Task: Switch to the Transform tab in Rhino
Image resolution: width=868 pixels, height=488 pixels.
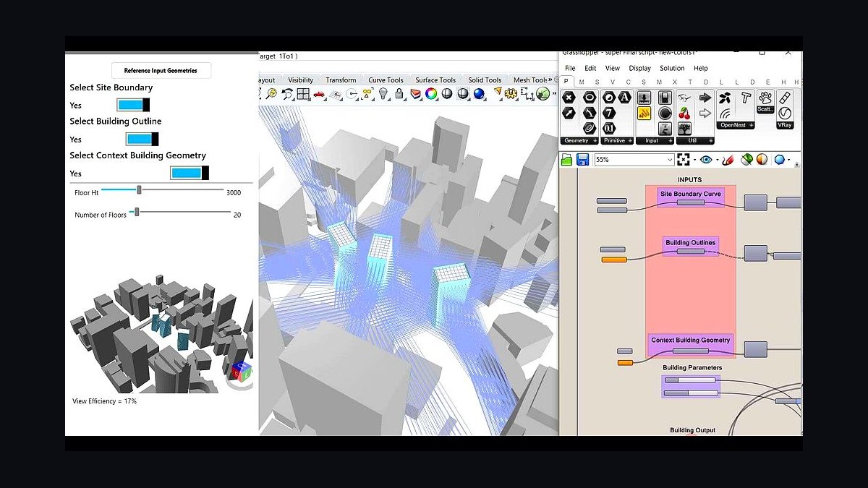Action: [341, 80]
